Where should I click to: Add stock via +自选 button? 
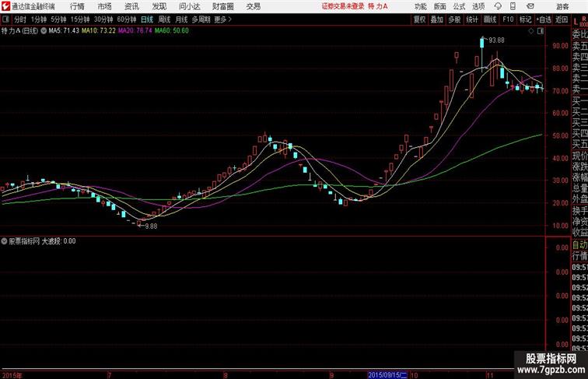pos(544,19)
